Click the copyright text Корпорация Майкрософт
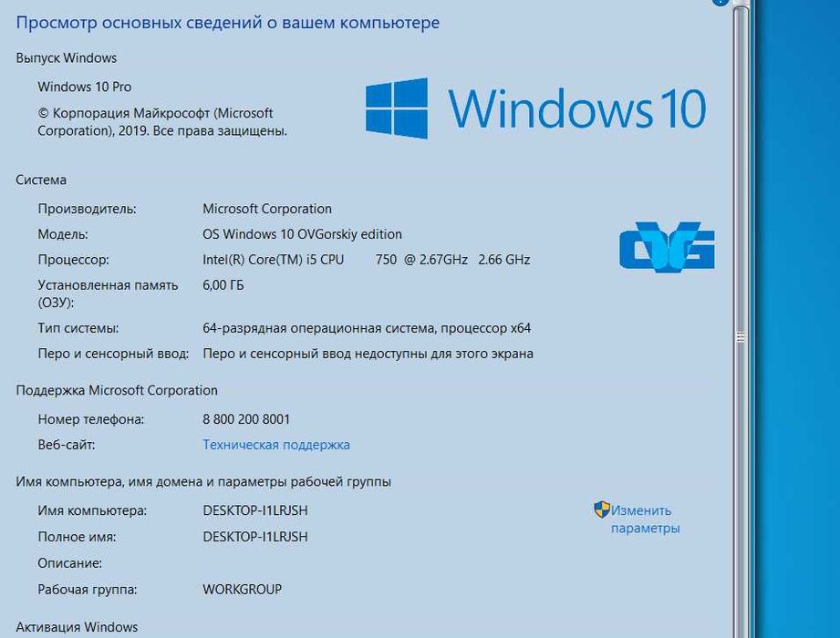840x638 pixels. pos(162,122)
